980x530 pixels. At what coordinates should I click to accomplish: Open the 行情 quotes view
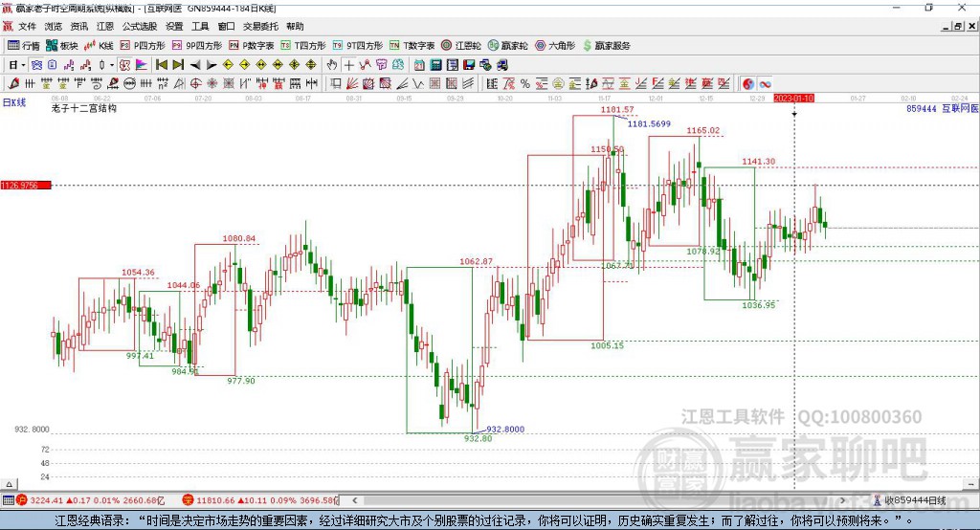[23, 46]
